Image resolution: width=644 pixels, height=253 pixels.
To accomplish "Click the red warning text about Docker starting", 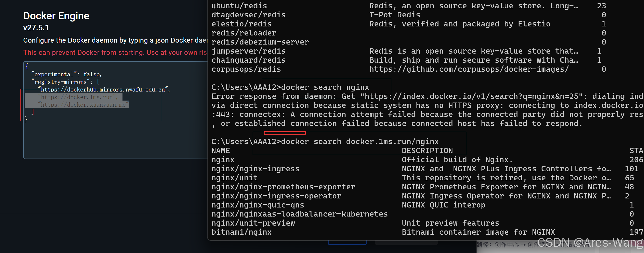I will 115,53.
